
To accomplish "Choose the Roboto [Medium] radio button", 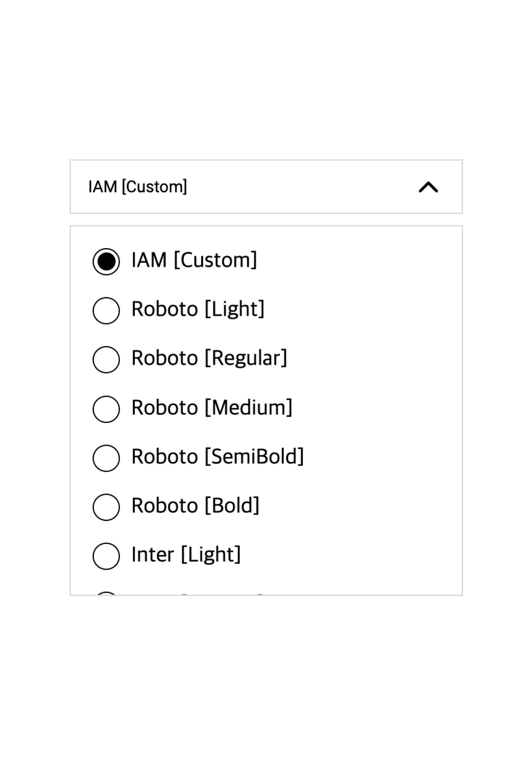I will (x=106, y=409).
